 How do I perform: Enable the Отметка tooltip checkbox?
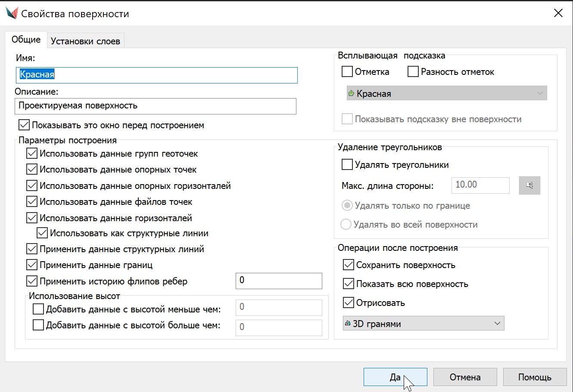[x=347, y=72]
